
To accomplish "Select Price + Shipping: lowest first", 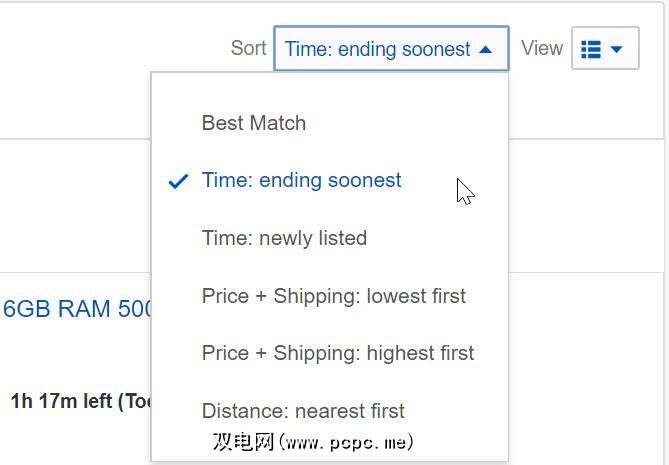I will pos(334,296).
